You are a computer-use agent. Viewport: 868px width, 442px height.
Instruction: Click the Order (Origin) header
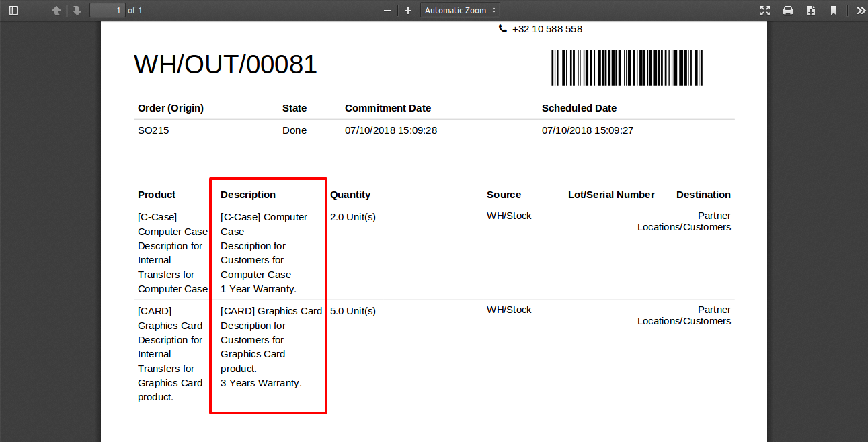coord(171,108)
